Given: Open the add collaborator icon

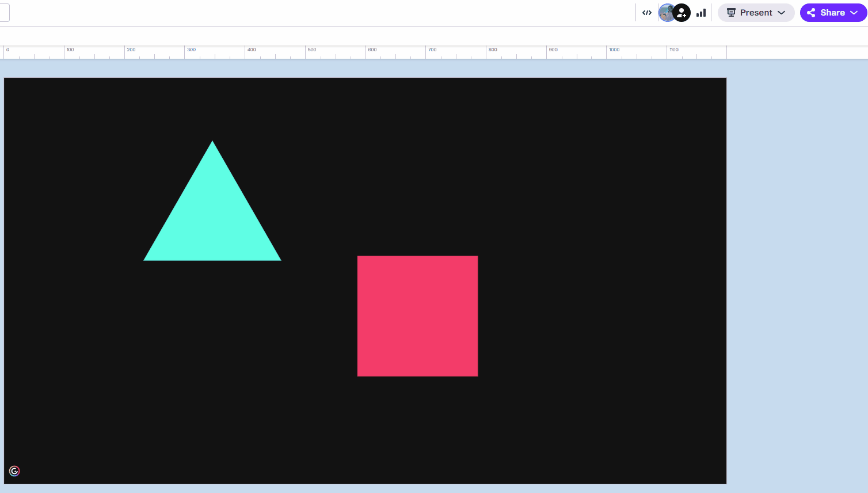Looking at the screenshot, I should pos(682,13).
